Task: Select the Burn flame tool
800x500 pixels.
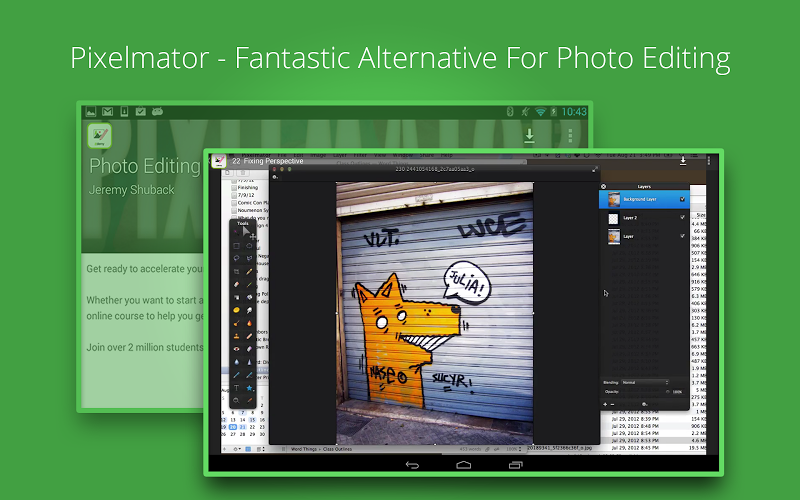Action: pyautogui.click(x=249, y=323)
